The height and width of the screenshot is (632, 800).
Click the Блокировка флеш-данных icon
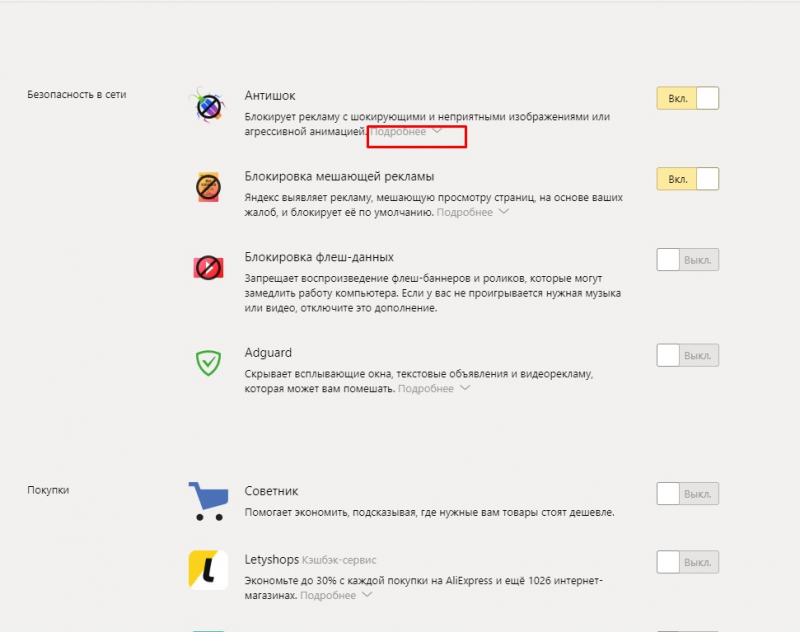[208, 267]
